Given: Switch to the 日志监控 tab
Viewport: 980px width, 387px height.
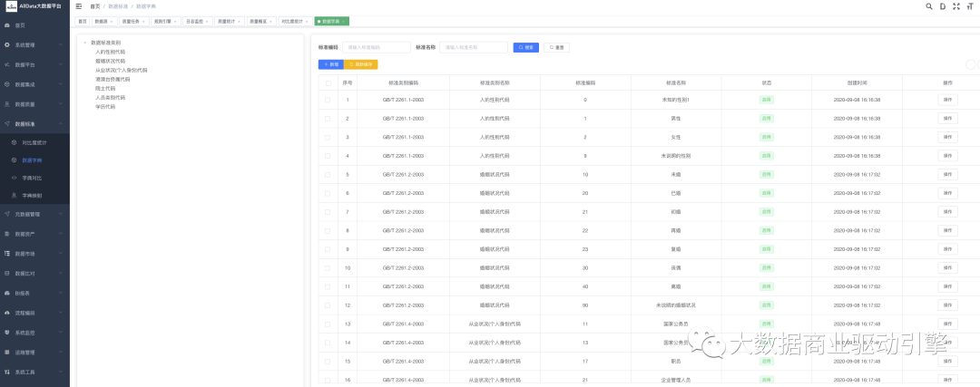Looking at the screenshot, I should pyautogui.click(x=197, y=21).
